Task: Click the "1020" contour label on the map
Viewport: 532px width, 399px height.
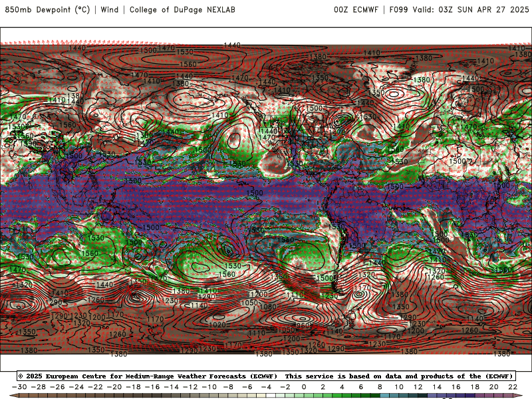Action: pyautogui.click(x=217, y=325)
